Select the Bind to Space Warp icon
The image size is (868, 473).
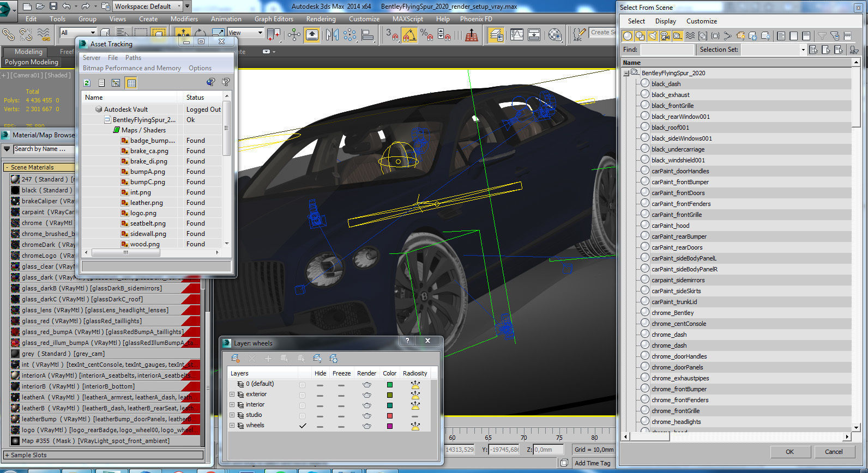pyautogui.click(x=44, y=34)
